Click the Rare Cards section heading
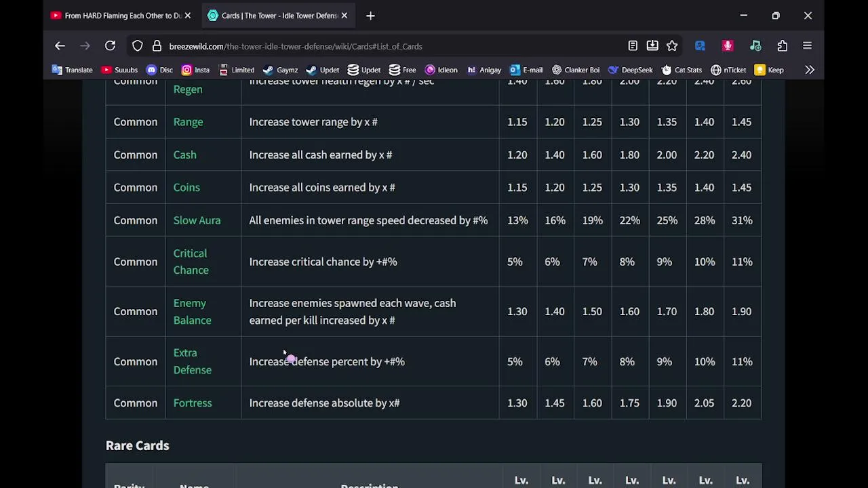 click(x=138, y=445)
